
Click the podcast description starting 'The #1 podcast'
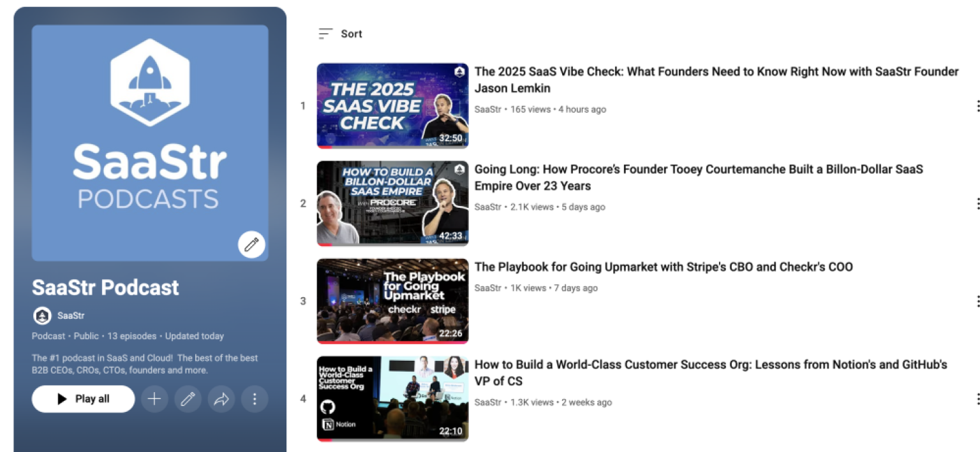(145, 364)
